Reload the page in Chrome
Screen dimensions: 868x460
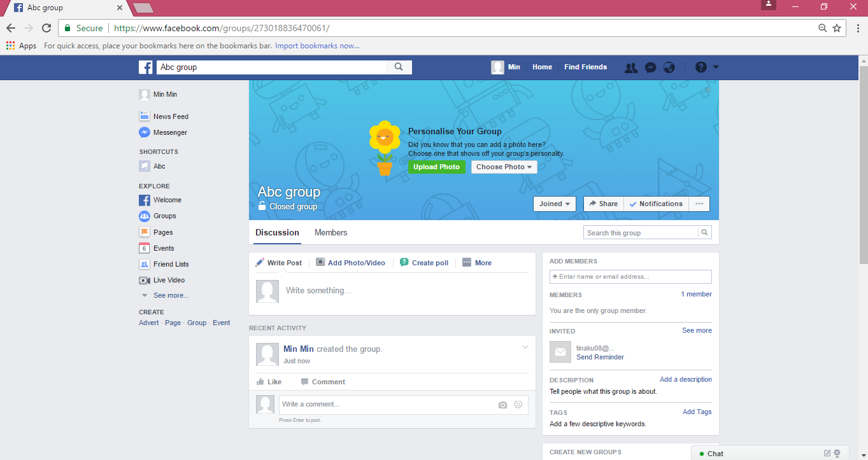[x=46, y=28]
